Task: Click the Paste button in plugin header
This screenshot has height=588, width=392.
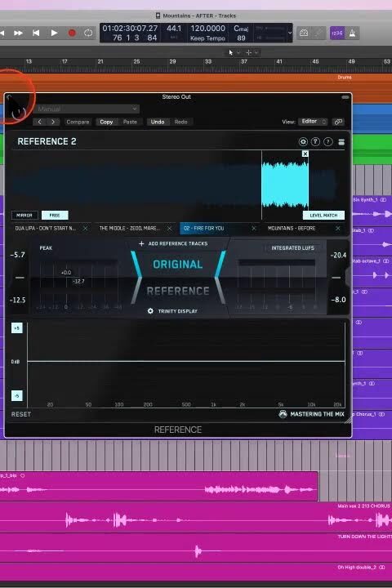Action: point(130,122)
